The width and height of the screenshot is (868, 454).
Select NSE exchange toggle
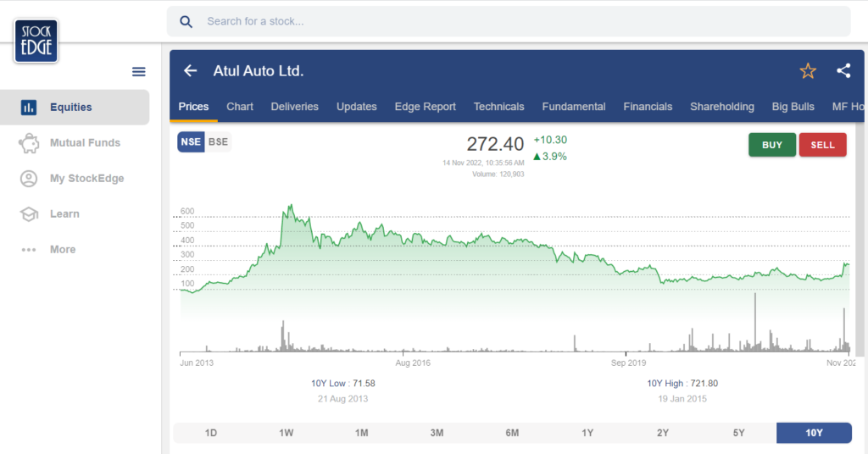coord(191,142)
